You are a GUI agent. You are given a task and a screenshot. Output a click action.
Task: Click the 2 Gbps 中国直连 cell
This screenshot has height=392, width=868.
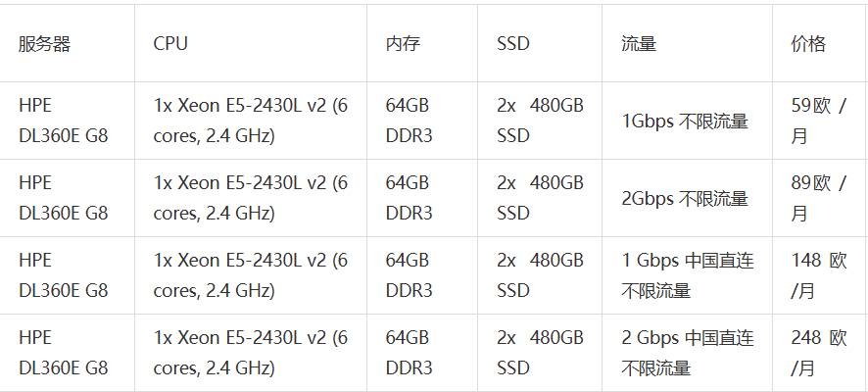688,353
